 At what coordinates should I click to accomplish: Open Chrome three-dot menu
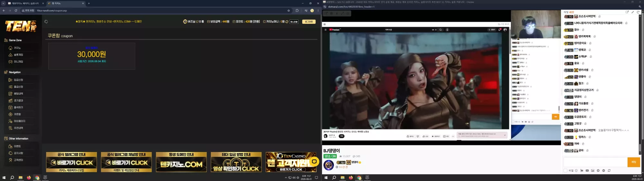click(318, 10)
